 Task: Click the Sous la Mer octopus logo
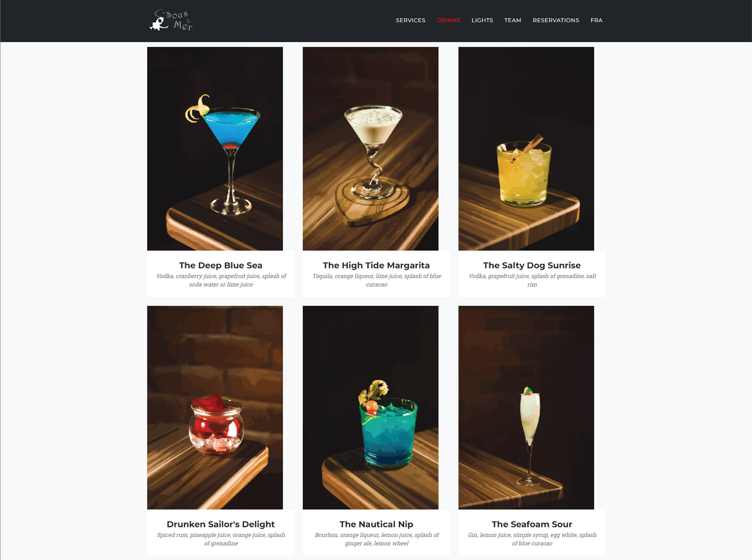[x=171, y=20]
